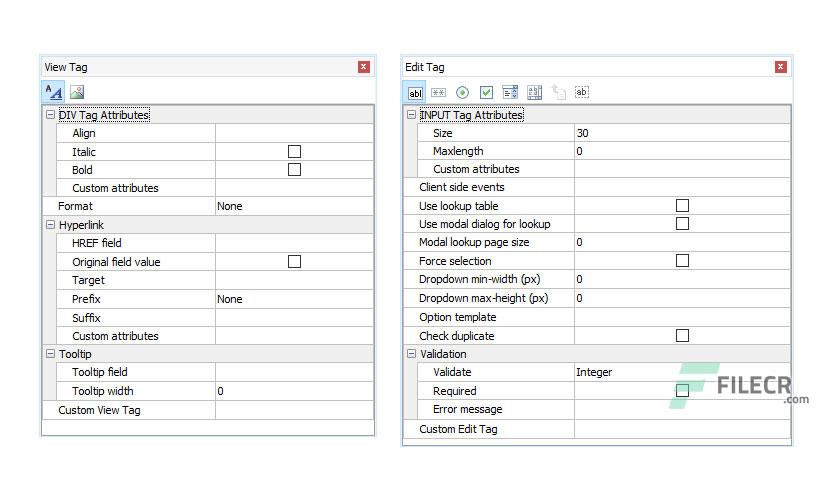The height and width of the screenshot is (484, 836).
Task: Select the image view tag icon
Action: coord(77,92)
